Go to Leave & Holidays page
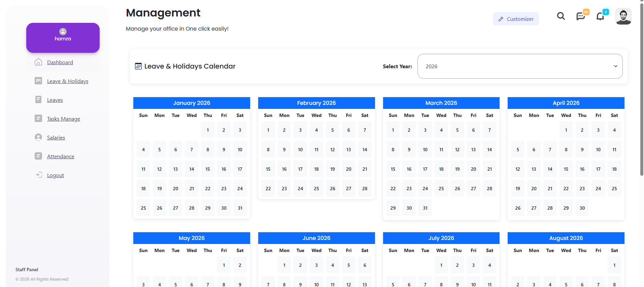The height and width of the screenshot is (287, 644). pos(68,81)
